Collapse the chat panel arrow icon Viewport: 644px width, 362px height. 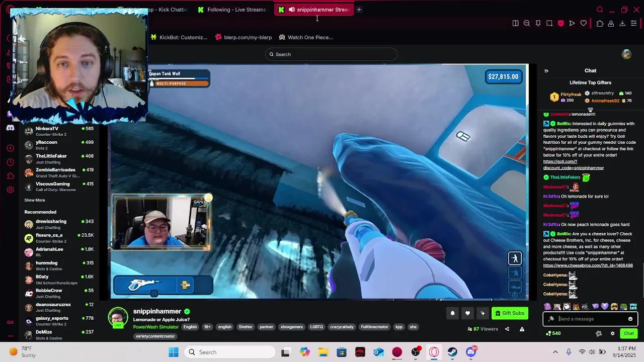(x=546, y=71)
